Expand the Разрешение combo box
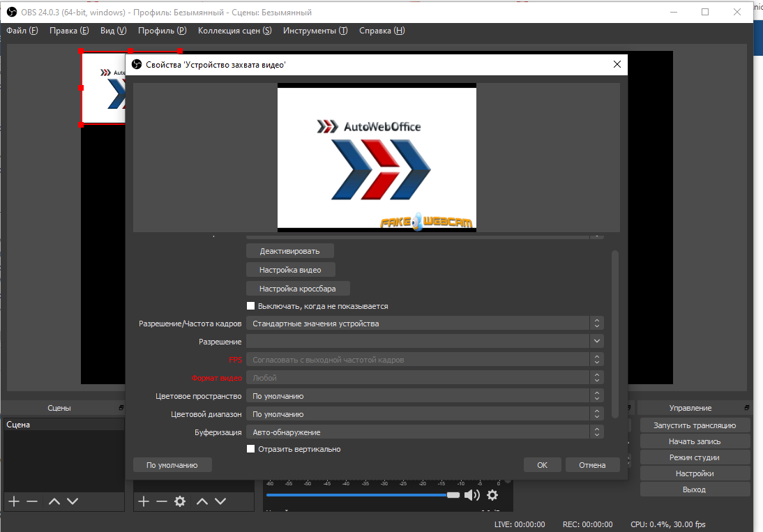The width and height of the screenshot is (763, 532). tap(425, 342)
